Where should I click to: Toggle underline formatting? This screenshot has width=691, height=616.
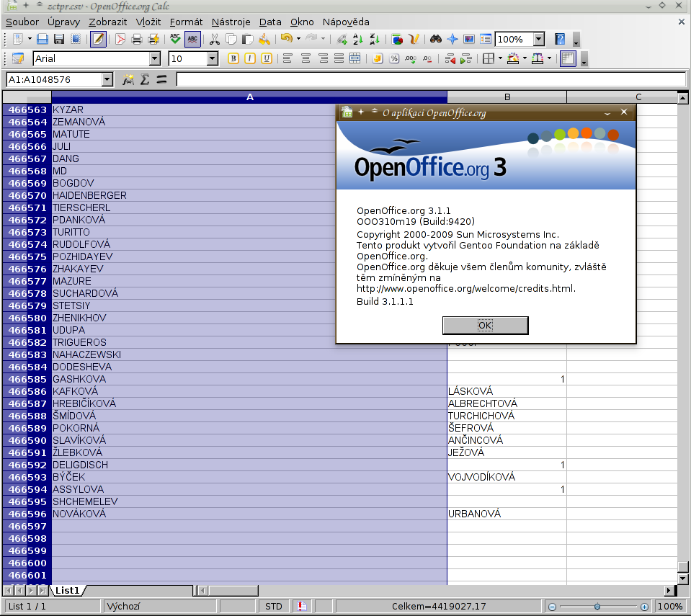pyautogui.click(x=267, y=58)
